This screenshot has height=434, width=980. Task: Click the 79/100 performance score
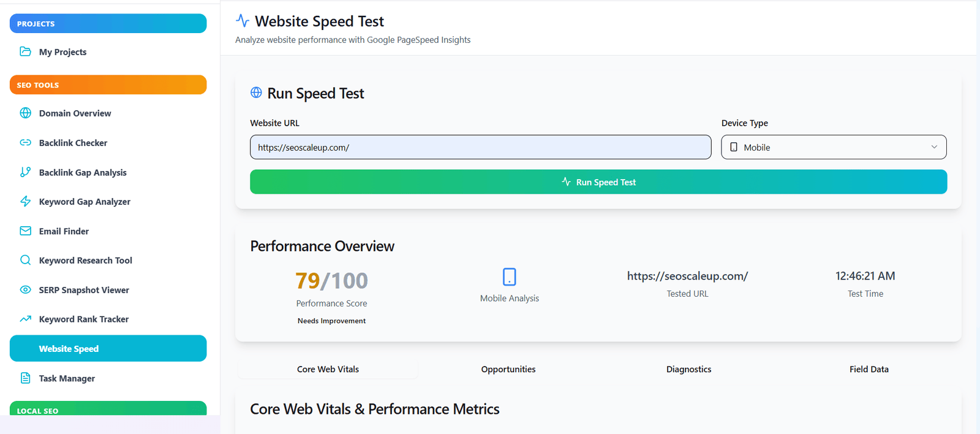tap(331, 281)
